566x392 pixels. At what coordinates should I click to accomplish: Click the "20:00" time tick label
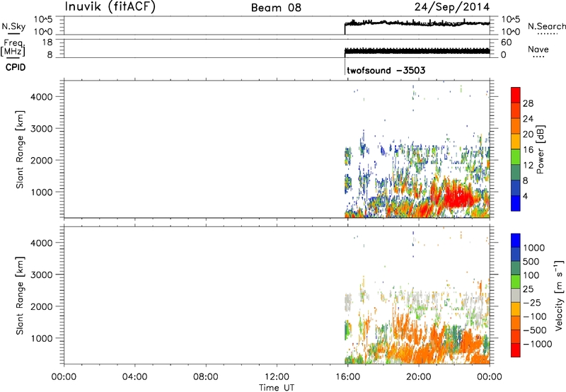point(418,377)
